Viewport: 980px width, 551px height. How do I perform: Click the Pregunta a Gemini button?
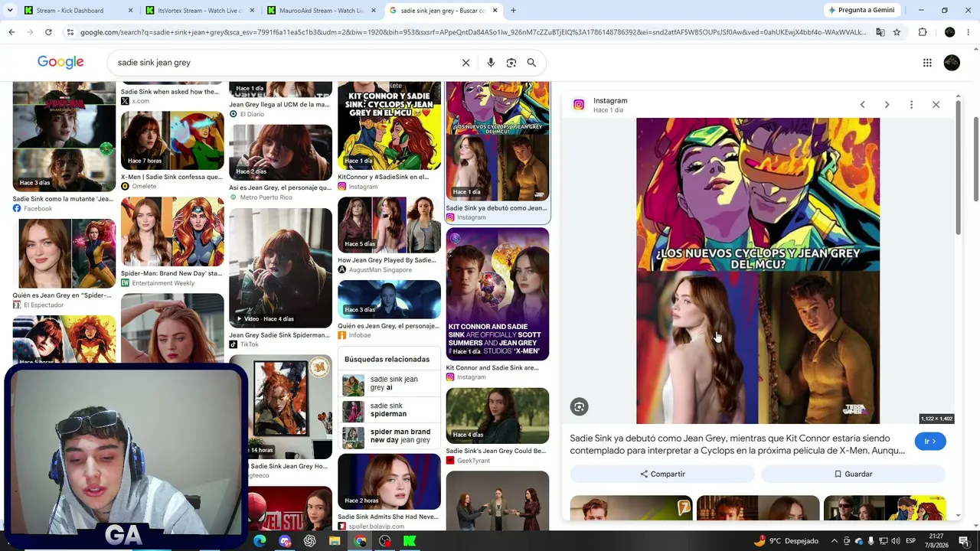coord(861,10)
